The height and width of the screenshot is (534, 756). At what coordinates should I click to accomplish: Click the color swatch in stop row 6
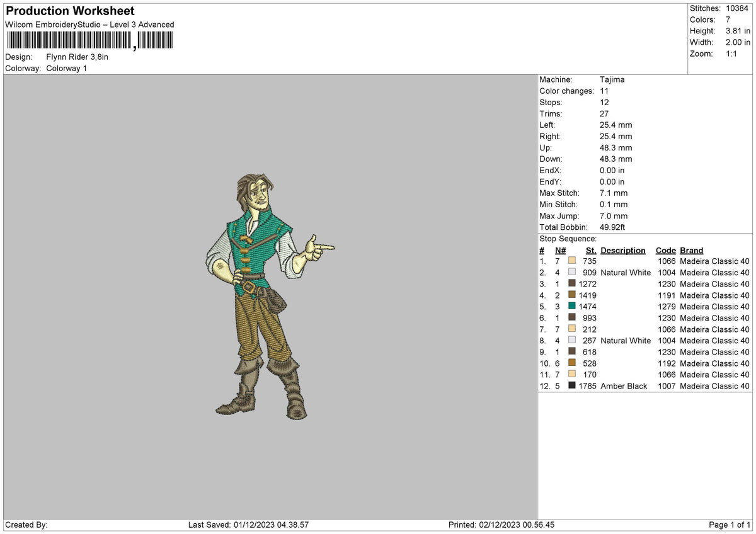(572, 317)
